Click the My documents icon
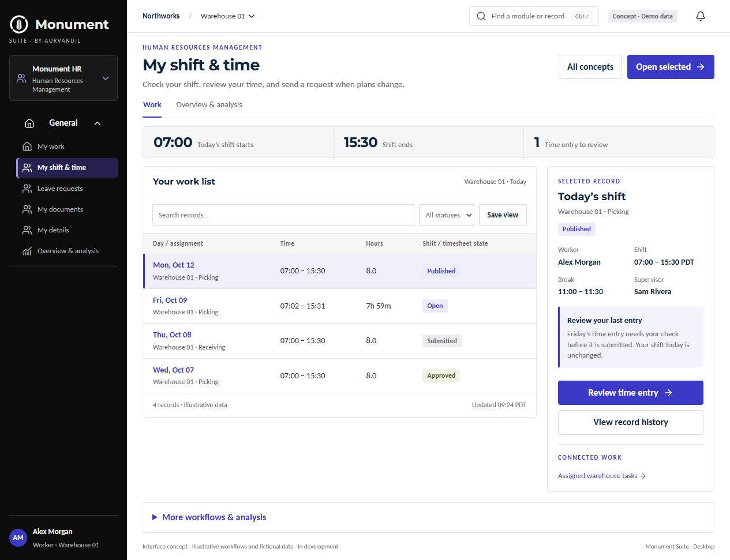The width and height of the screenshot is (730, 560). point(27,209)
